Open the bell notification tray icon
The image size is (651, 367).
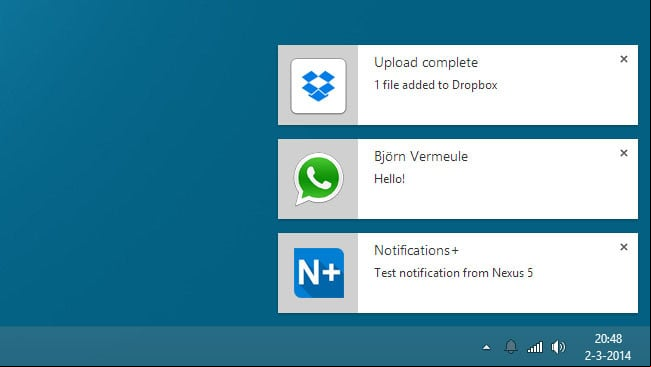[511, 346]
